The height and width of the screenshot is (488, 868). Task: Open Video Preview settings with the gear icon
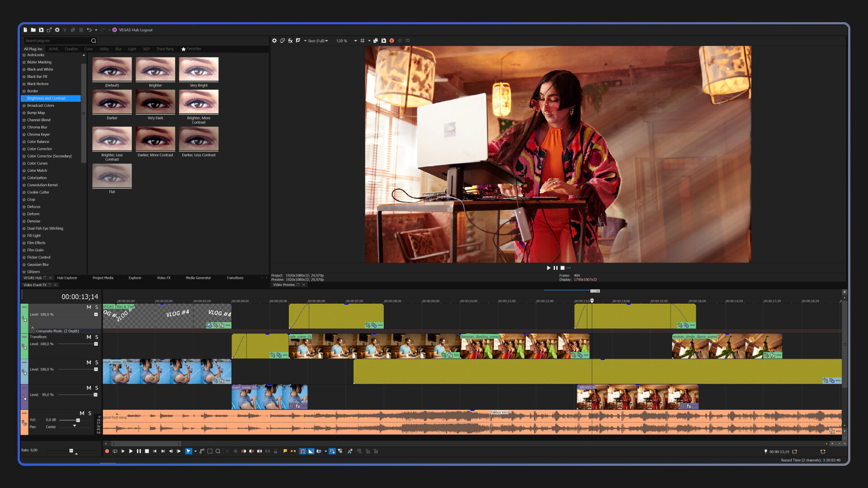[274, 41]
